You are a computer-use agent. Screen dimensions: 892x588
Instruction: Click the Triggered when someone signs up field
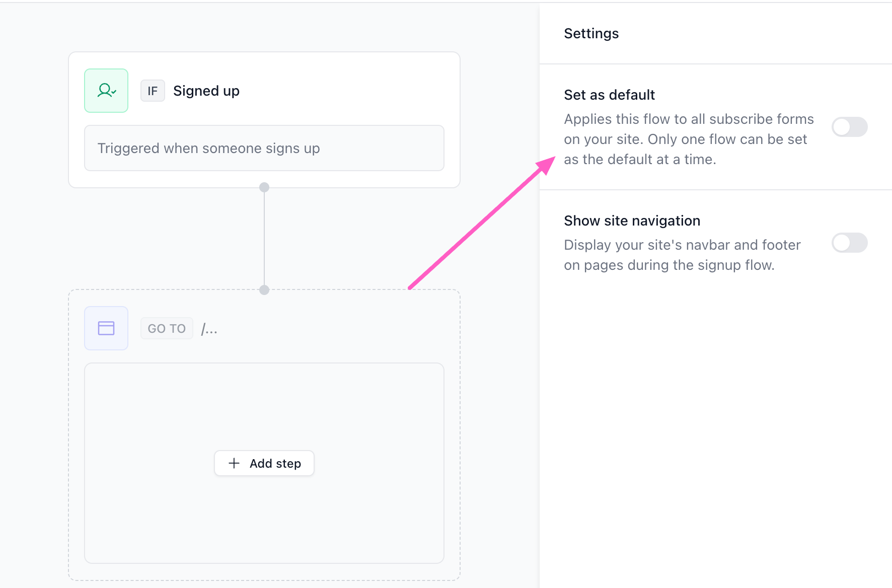(x=264, y=148)
